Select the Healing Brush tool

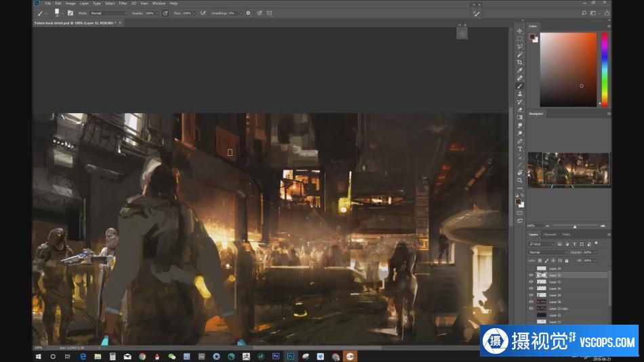519,78
